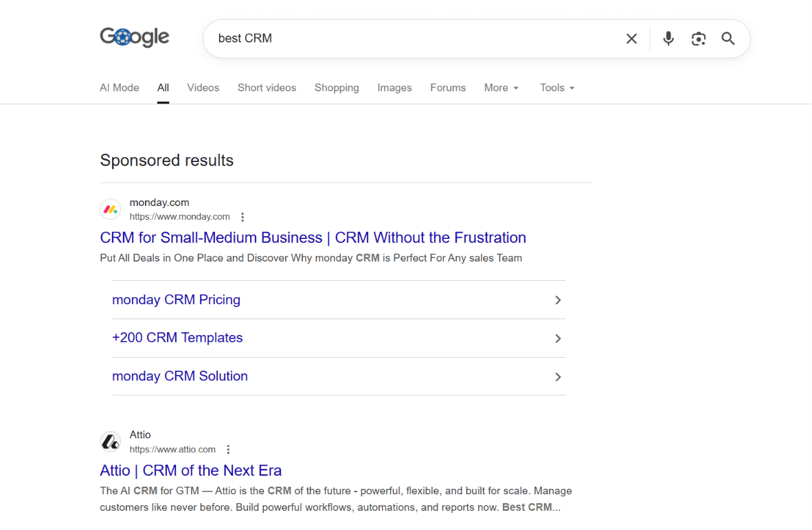Open Attio | CRM of the Next Era link

pyautogui.click(x=190, y=470)
